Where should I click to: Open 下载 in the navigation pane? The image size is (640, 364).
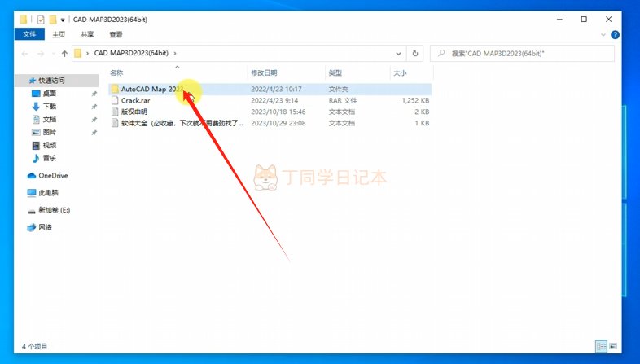point(50,107)
